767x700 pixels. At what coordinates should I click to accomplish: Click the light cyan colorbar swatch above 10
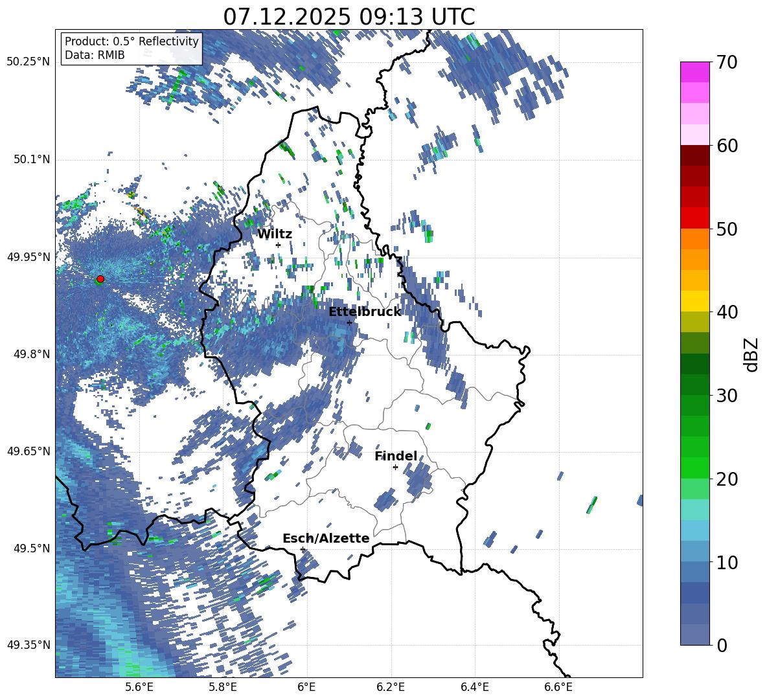(694, 530)
